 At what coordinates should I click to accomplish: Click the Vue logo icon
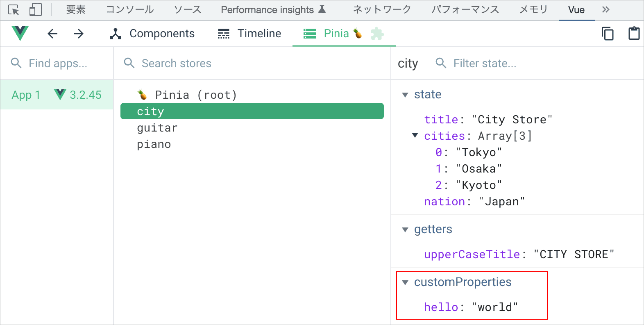[20, 34]
